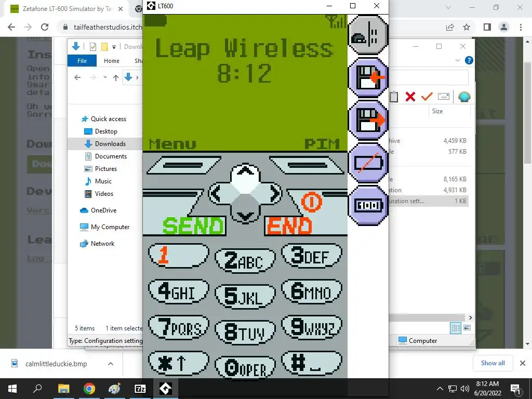Tap the 0 OPER key on the keypad
The width and height of the screenshot is (532, 399).
(x=245, y=368)
